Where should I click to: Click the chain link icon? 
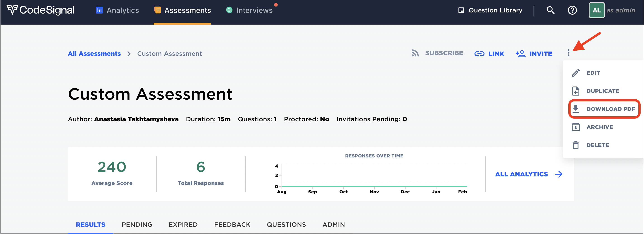coord(479,54)
